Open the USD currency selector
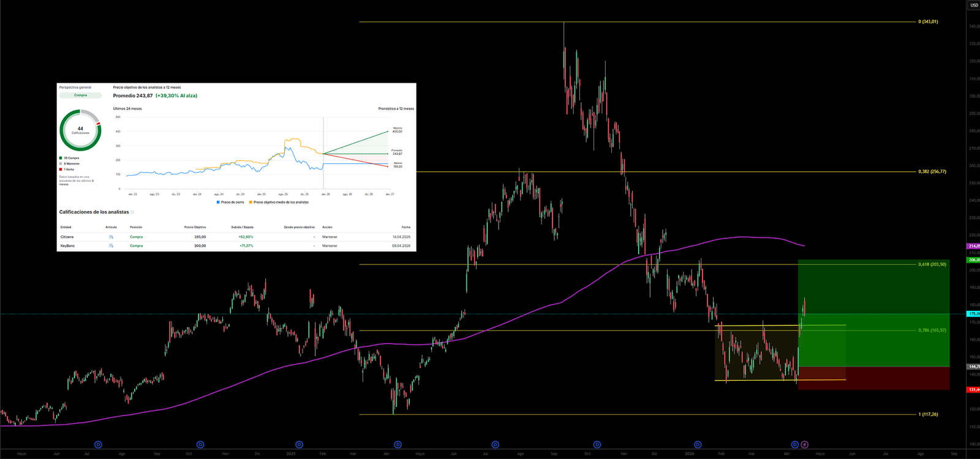980x459 pixels. [x=974, y=6]
